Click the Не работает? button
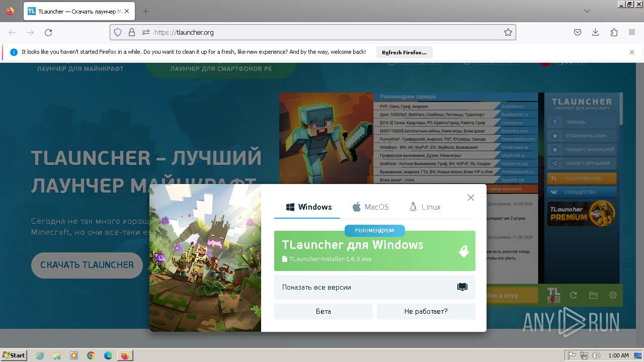Viewport: 644px width, 362px height. [x=426, y=311]
